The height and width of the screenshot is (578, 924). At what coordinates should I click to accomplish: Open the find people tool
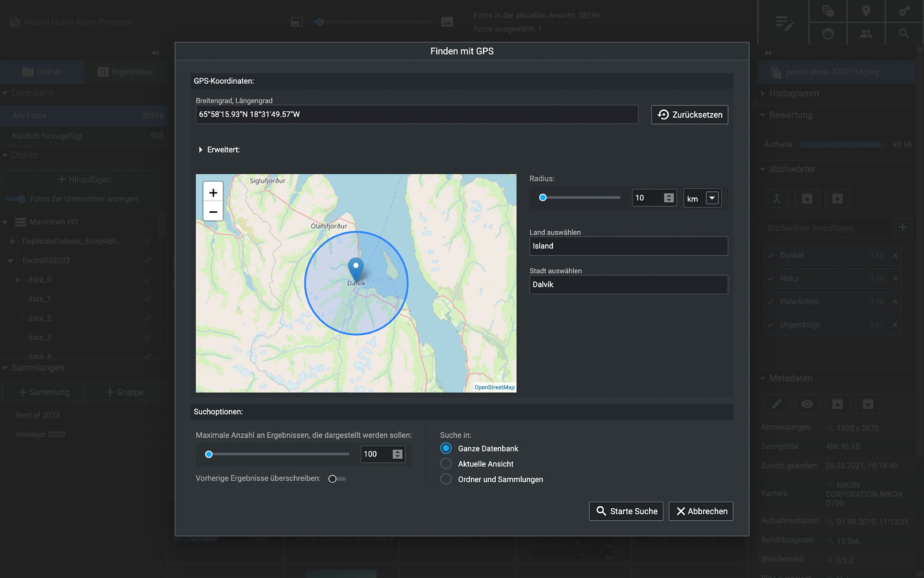tap(866, 34)
